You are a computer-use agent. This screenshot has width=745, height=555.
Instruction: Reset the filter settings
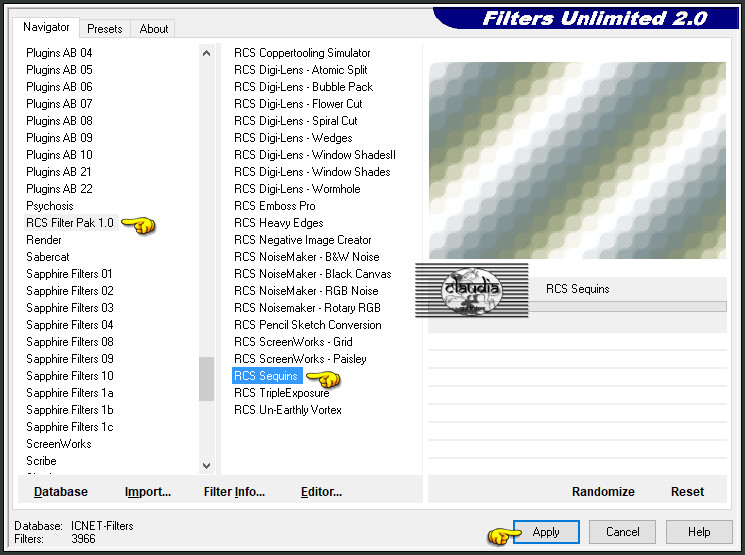[x=687, y=491]
